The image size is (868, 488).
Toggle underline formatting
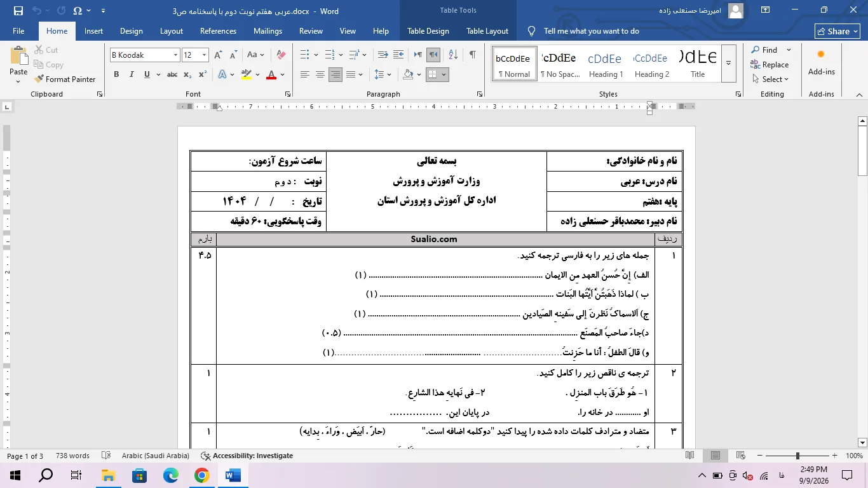click(x=147, y=74)
